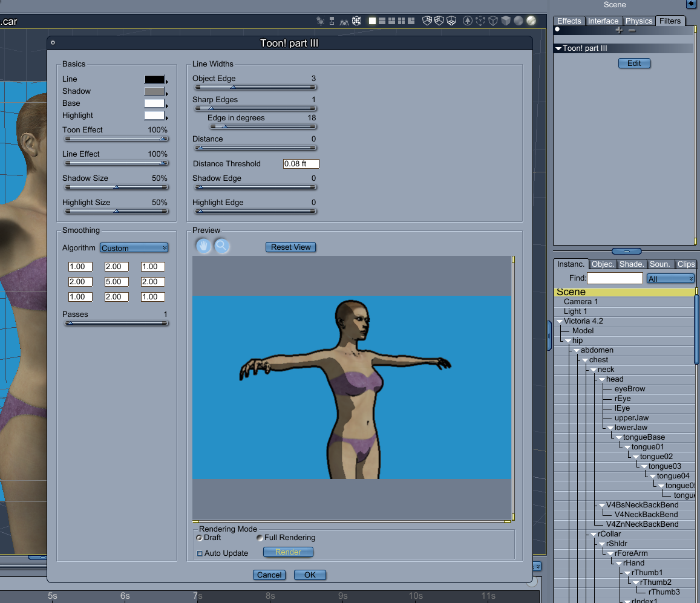
Task: Open the Soun. tab
Action: (x=660, y=264)
